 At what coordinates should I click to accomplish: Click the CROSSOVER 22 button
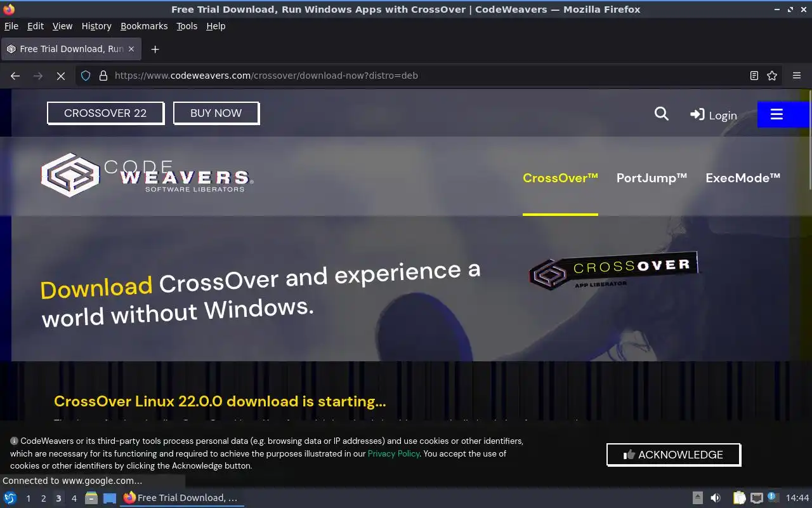[x=105, y=113]
